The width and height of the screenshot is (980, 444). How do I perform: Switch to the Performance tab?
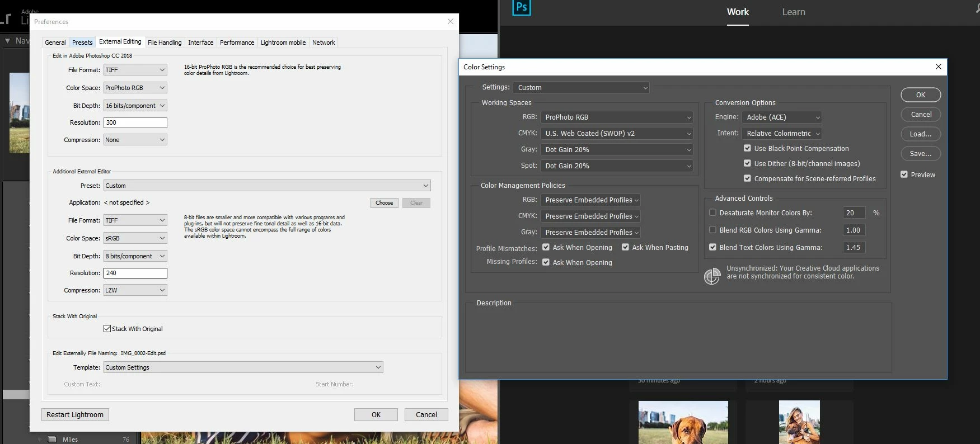click(237, 42)
